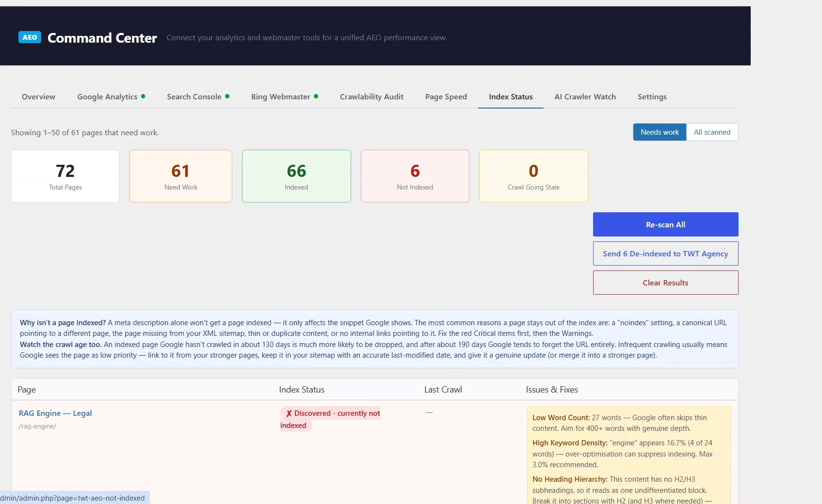Click the 'Watch the crawl age too.' text
The width and height of the screenshot is (822, 504).
click(61, 345)
